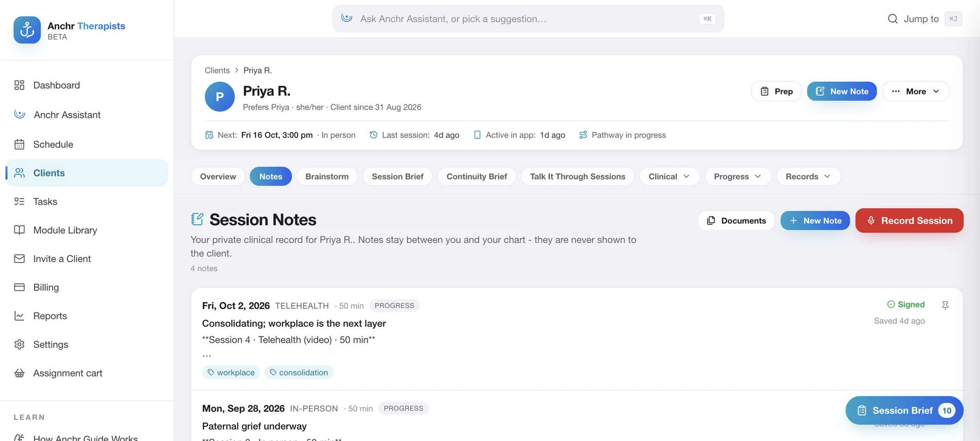
Task: Open the Documents button
Action: 736,221
